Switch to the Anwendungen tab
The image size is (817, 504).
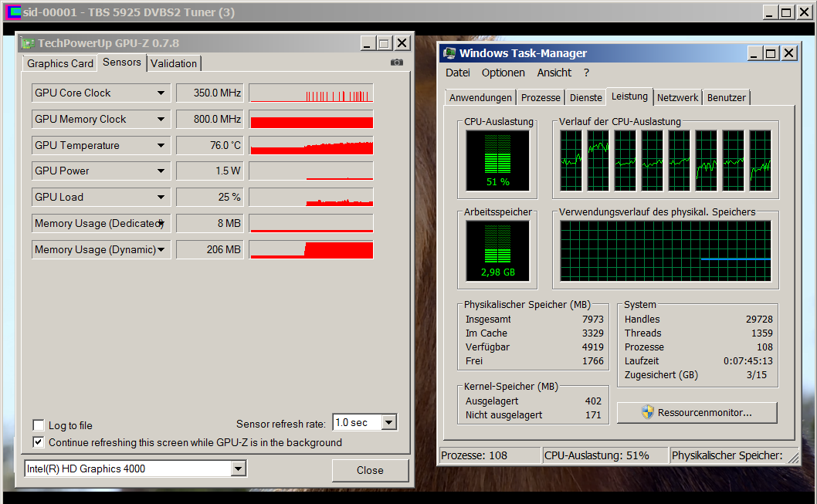coord(480,98)
